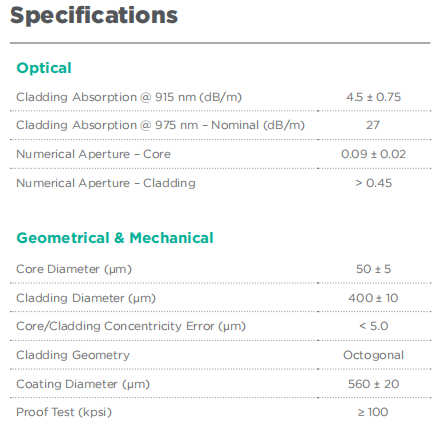Viewport: 446px width, 432px height.
Task: Select the > 0.45 value
Action: 373,183
